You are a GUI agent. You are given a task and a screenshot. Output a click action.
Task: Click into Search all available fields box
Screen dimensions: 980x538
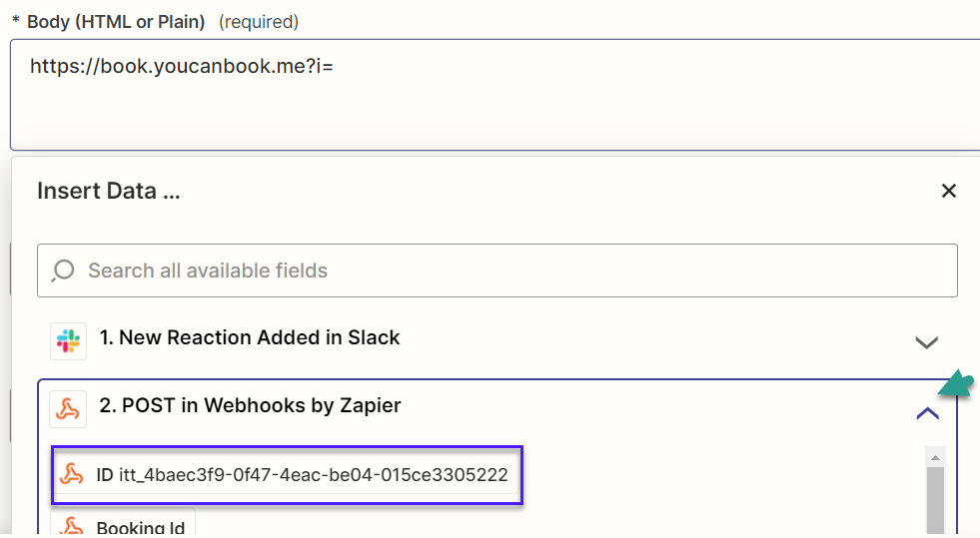[497, 270]
